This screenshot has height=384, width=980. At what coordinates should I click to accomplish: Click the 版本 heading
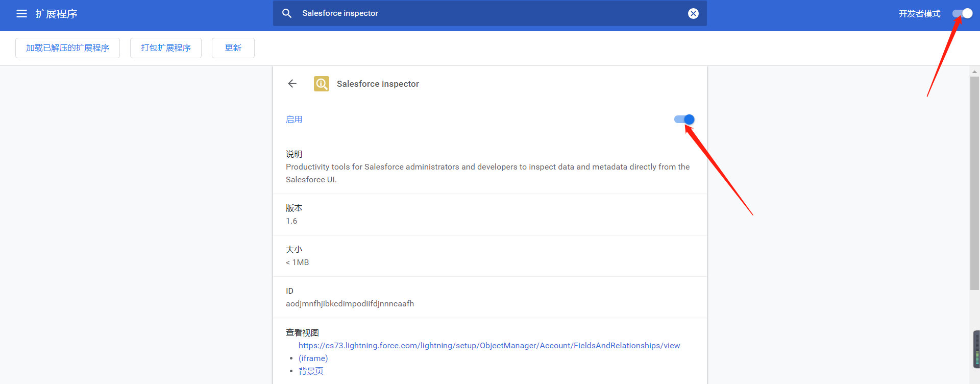click(294, 208)
